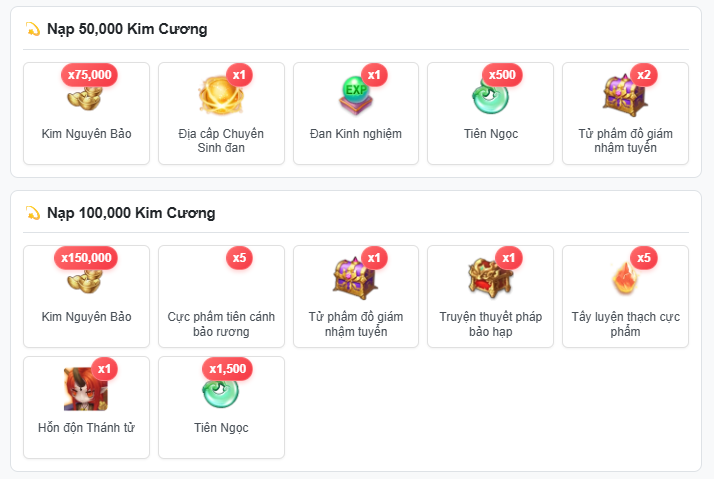The height and width of the screenshot is (479, 714).
Task: Select the golden Địa cấp Chuyên Sinh đan orb
Action: pyautogui.click(x=221, y=95)
